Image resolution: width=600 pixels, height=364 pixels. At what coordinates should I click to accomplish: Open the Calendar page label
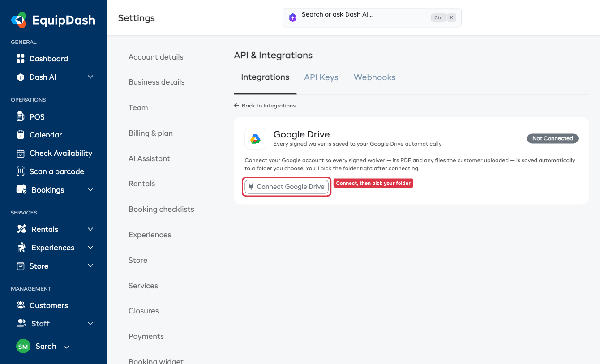(46, 135)
